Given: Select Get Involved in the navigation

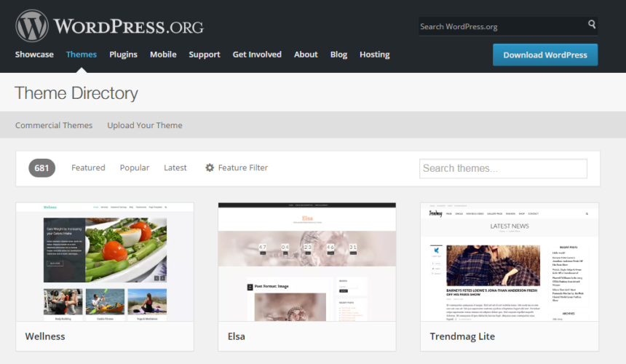Looking at the screenshot, I should point(257,55).
